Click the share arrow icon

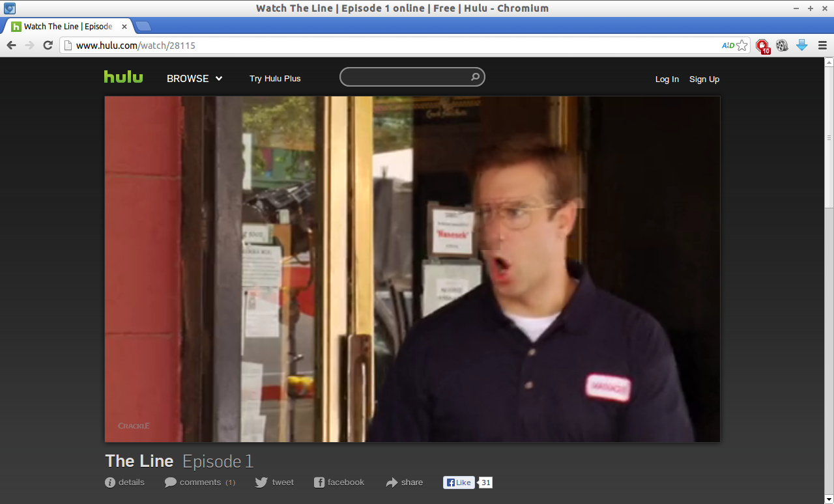point(392,483)
